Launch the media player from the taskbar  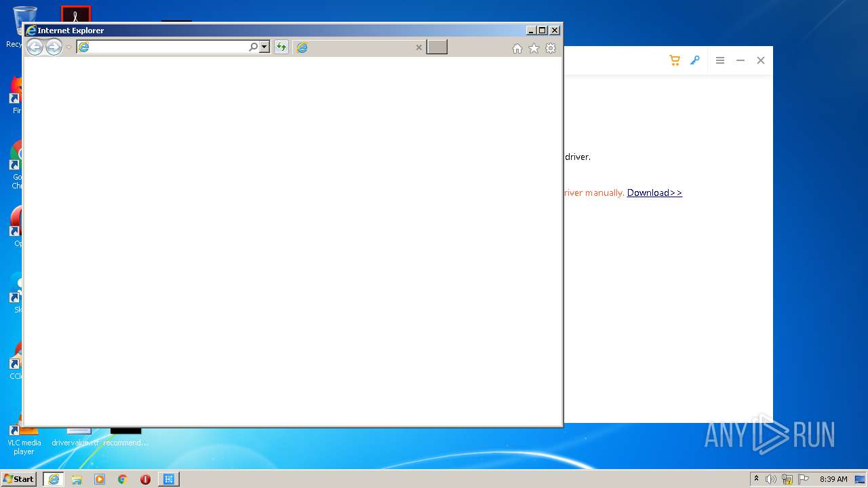coord(100,479)
